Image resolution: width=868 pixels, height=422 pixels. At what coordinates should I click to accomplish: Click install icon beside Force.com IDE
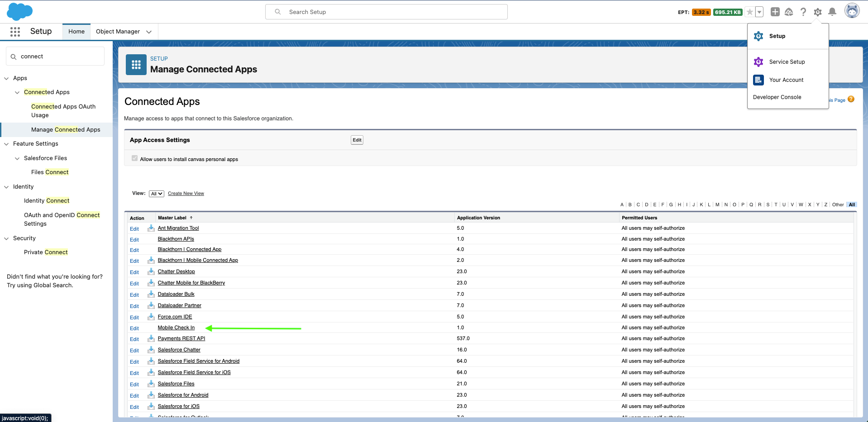(x=151, y=317)
